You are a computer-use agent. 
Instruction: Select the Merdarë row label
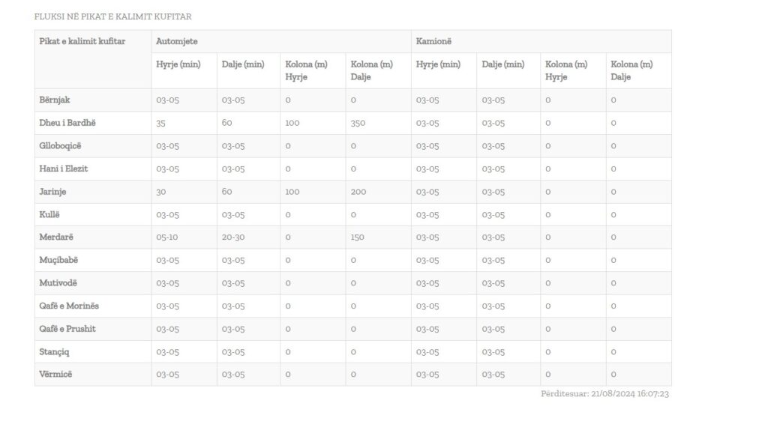pyautogui.click(x=56, y=237)
